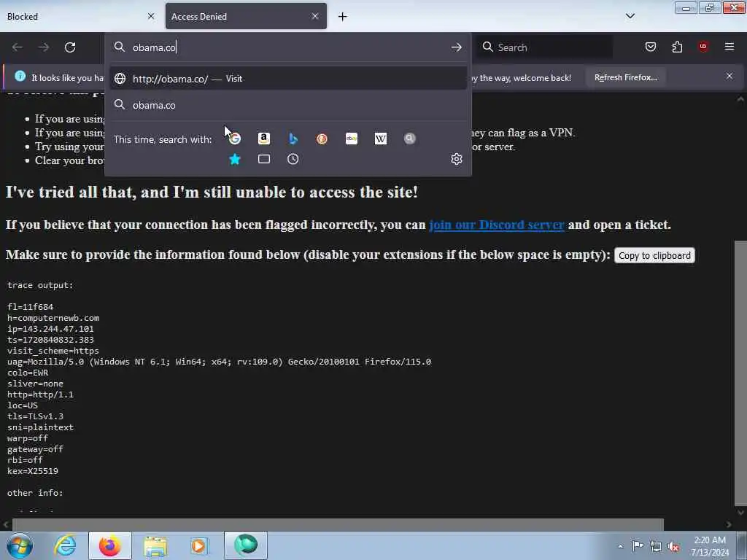The height and width of the screenshot is (560, 747).
Task: Open the join our Discord server link
Action: coord(497,225)
